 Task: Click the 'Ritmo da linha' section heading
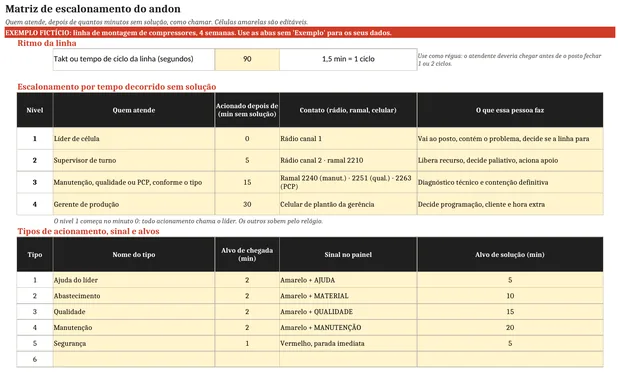tap(47, 43)
